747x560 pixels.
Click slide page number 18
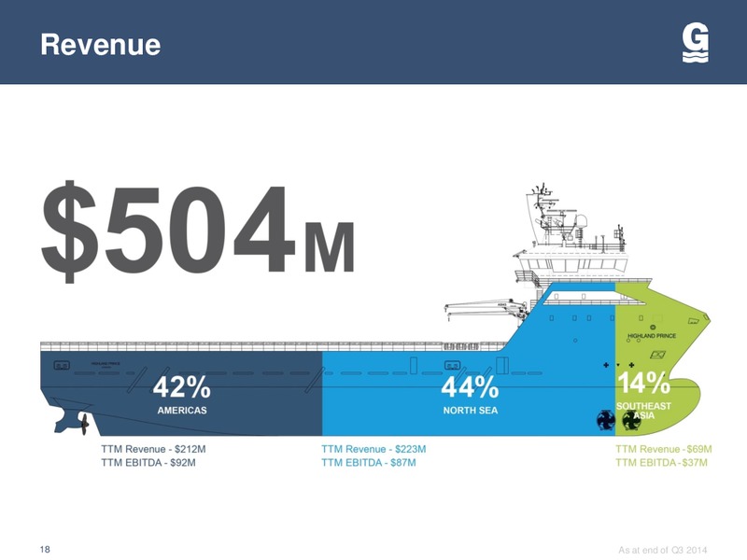[45, 550]
